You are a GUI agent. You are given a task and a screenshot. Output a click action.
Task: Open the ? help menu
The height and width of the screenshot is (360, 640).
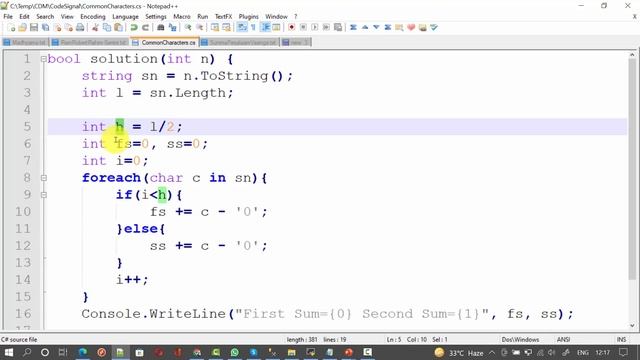pyautogui.click(x=296, y=16)
